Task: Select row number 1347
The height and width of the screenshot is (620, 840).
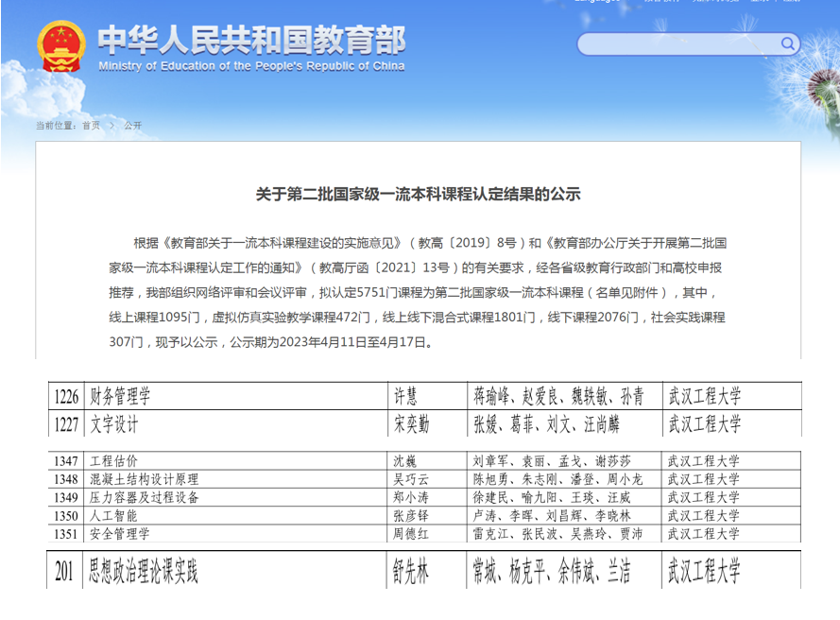Action: 66,461
